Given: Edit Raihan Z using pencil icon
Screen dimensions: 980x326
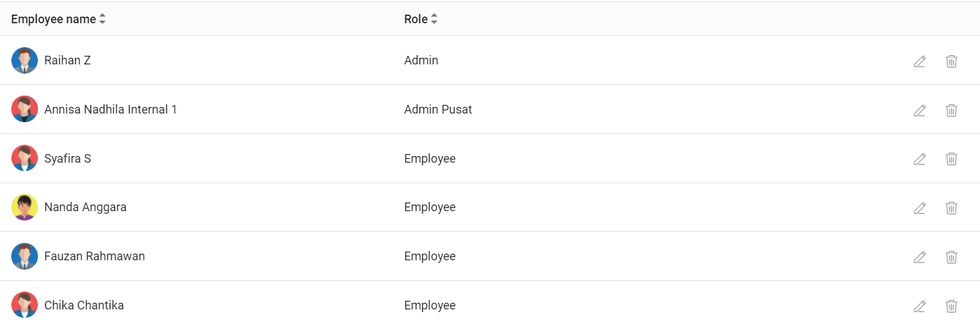Looking at the screenshot, I should click(919, 61).
